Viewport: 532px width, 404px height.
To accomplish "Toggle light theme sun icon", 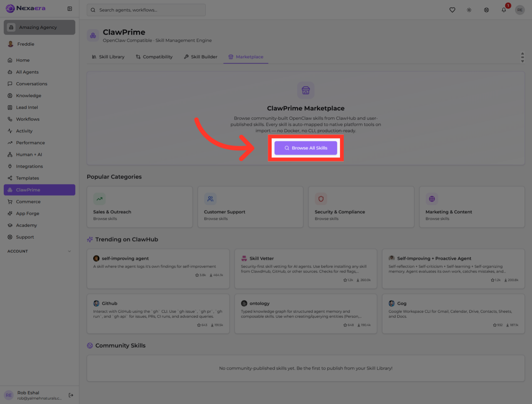I will 469,10.
